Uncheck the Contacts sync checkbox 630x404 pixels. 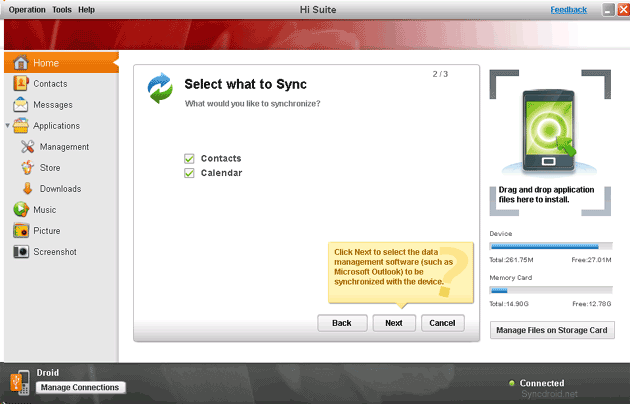coord(189,158)
